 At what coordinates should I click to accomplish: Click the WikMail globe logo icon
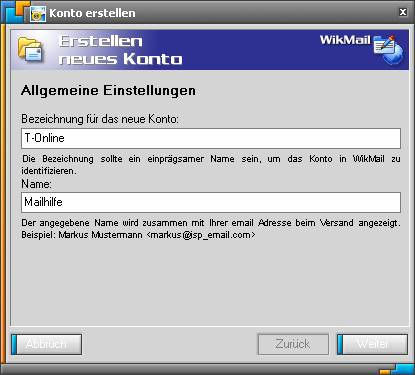pos(388,49)
